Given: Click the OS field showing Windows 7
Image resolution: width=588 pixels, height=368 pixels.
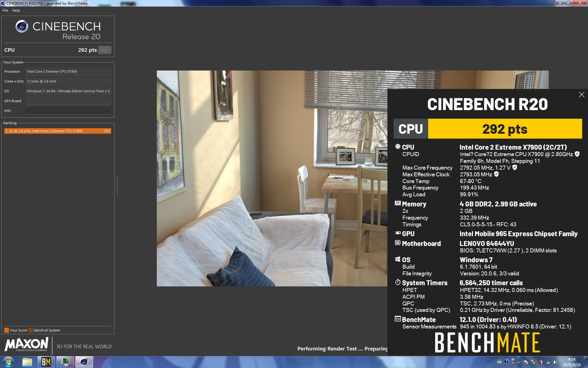Looking at the screenshot, I should [68, 91].
